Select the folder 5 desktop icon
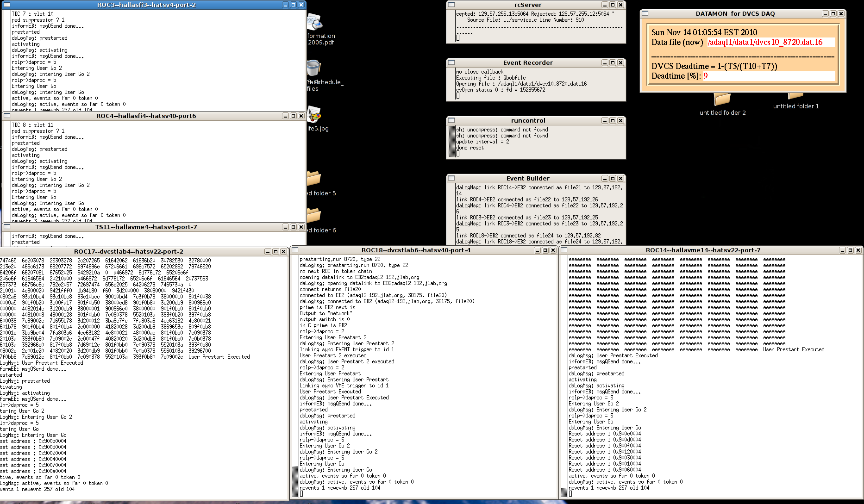The image size is (864, 504). click(x=314, y=178)
